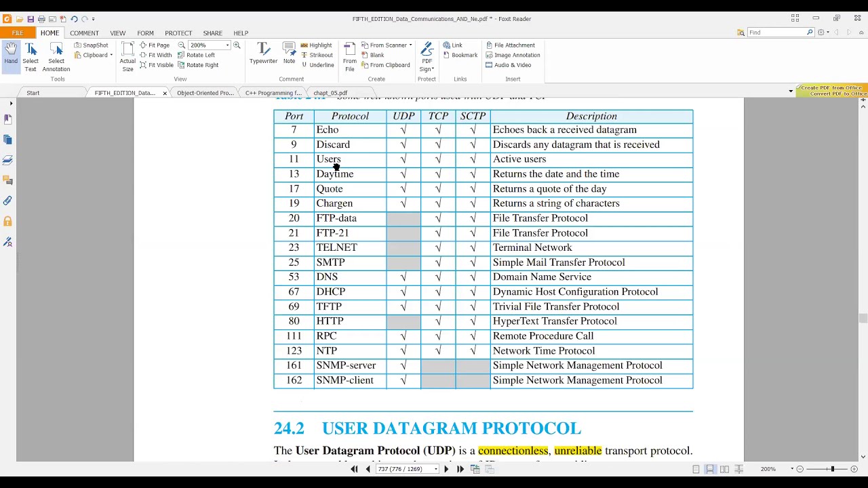
Task: Close the FIFTH_EDITION_Data document tab
Action: (164, 93)
